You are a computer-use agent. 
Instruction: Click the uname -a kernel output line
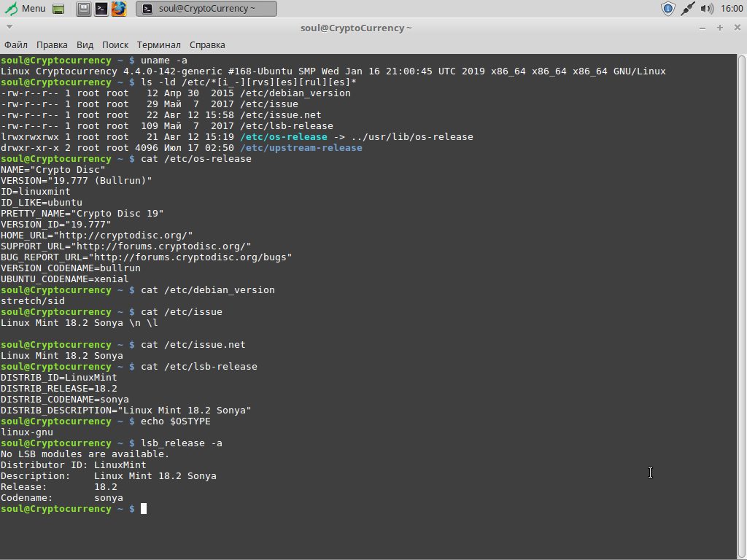point(333,71)
